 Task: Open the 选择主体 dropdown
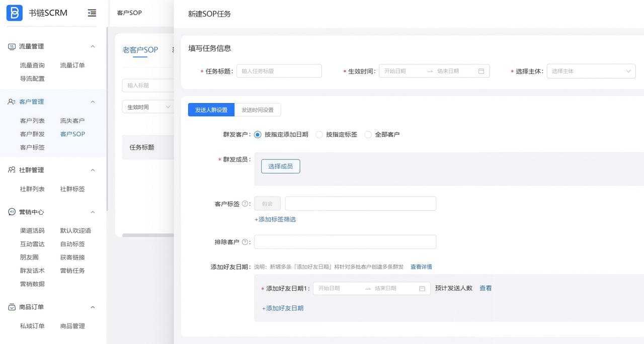click(x=591, y=71)
